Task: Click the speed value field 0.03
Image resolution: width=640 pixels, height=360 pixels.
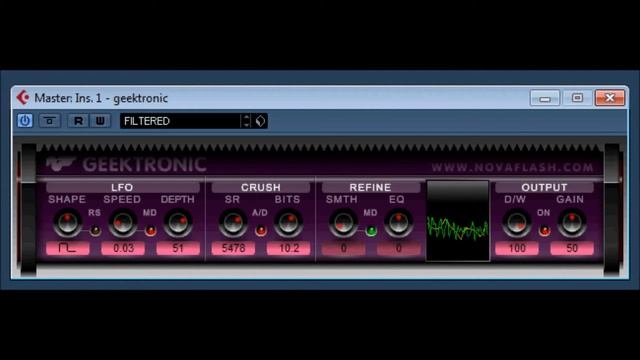Action: click(x=123, y=248)
